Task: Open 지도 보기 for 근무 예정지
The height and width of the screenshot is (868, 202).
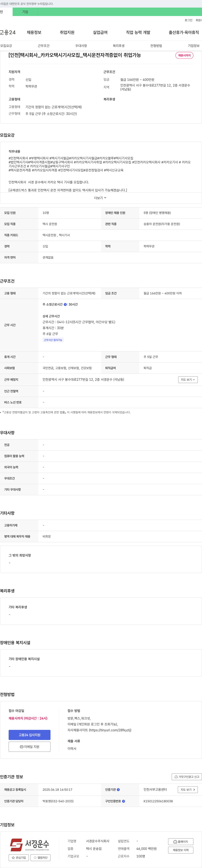Action: [x=188, y=380]
